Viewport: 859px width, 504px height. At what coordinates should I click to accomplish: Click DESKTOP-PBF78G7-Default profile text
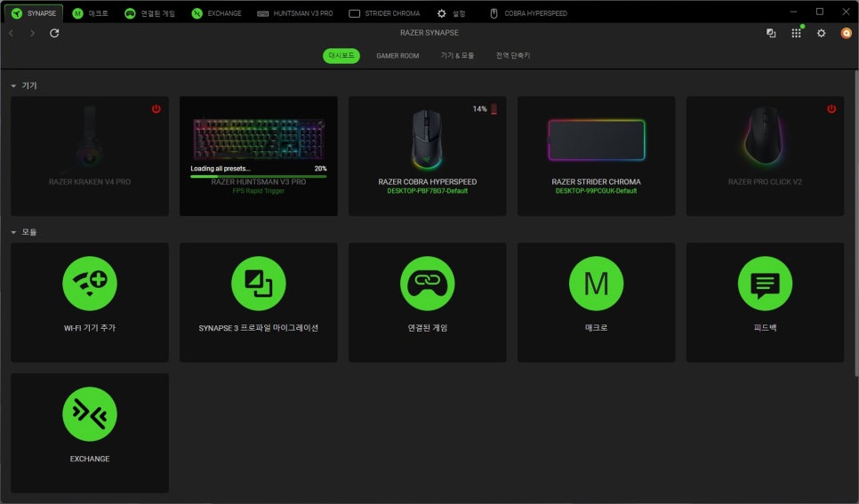click(x=428, y=191)
